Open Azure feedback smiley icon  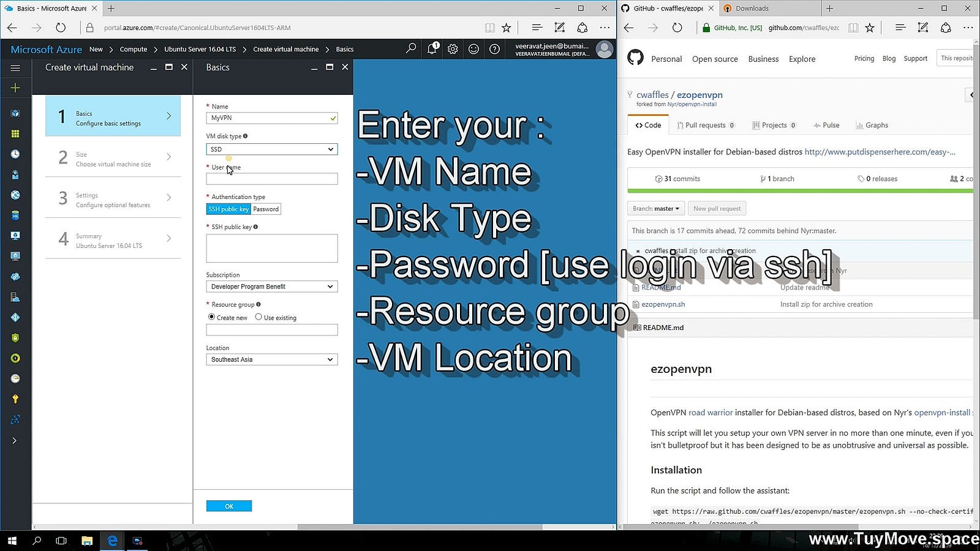[x=473, y=49]
